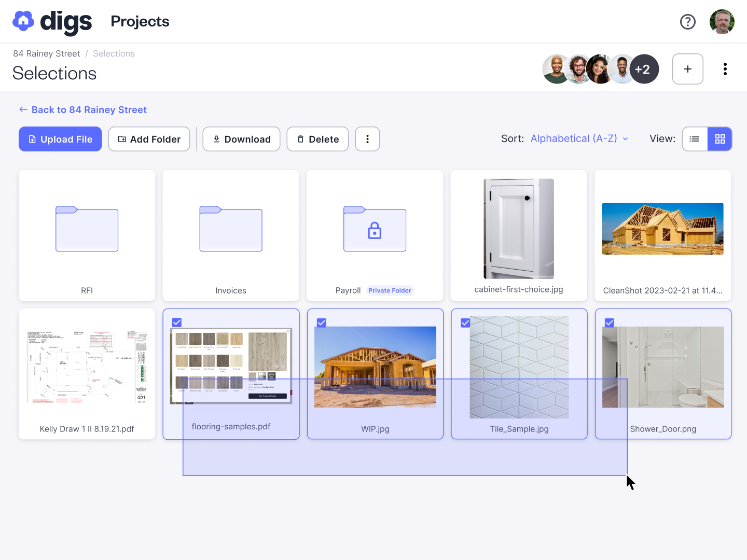This screenshot has height=560, width=747.
Task: Open toolbar more actions menu beside Delete
Action: tap(367, 139)
